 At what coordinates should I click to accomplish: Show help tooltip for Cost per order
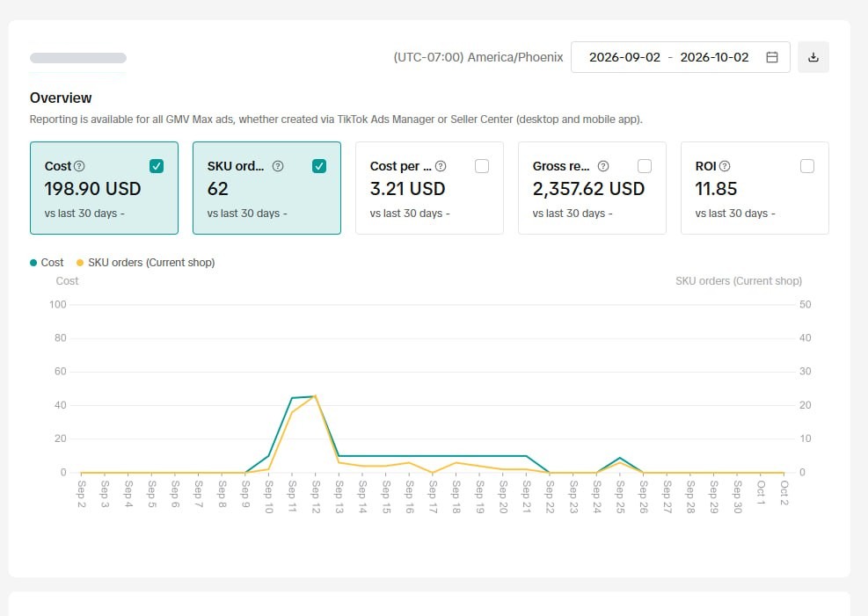point(441,166)
